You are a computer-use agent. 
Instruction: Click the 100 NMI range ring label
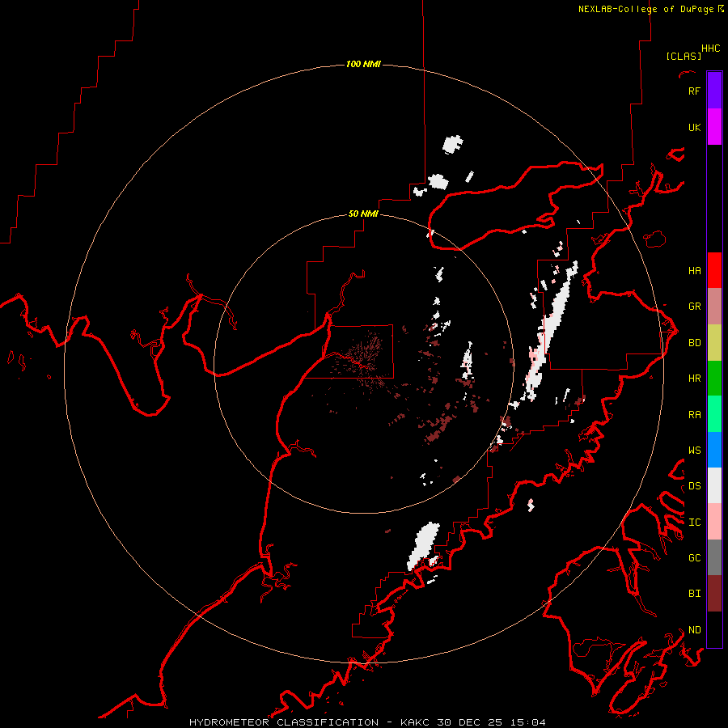363,64
